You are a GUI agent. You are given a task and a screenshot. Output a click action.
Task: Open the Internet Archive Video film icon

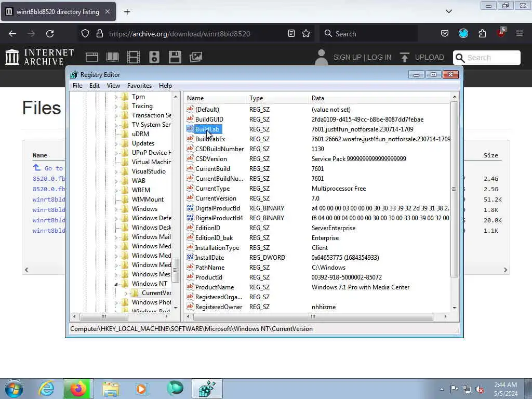tap(134, 57)
